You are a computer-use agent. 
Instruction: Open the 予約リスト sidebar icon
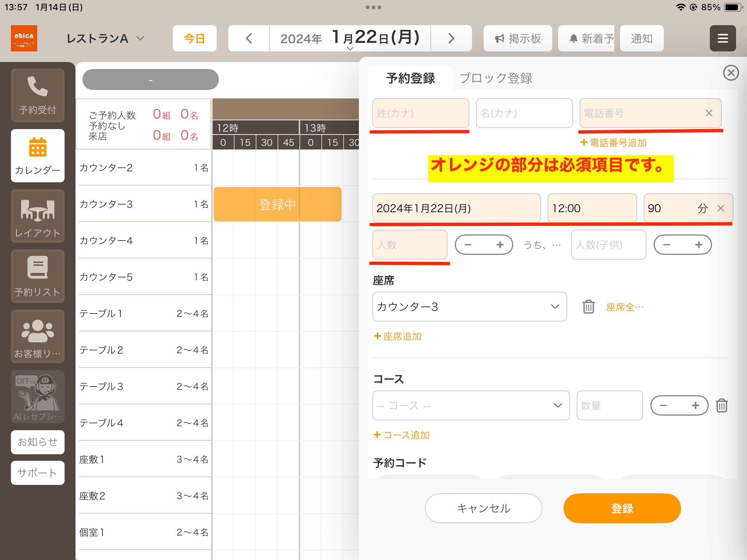(x=38, y=276)
